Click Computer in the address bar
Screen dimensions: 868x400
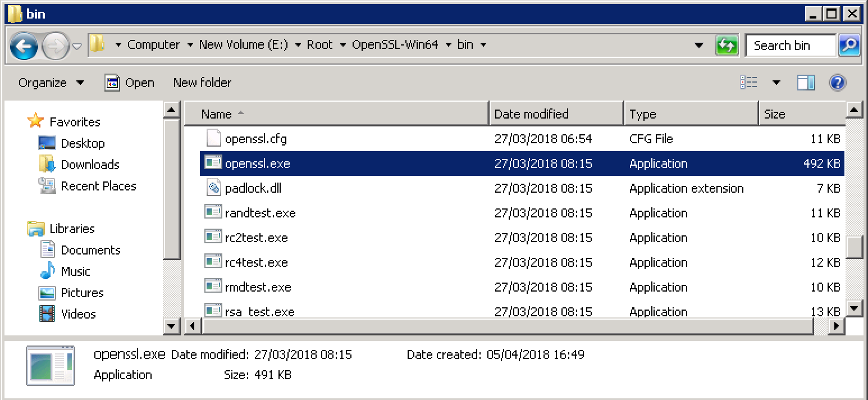click(153, 44)
